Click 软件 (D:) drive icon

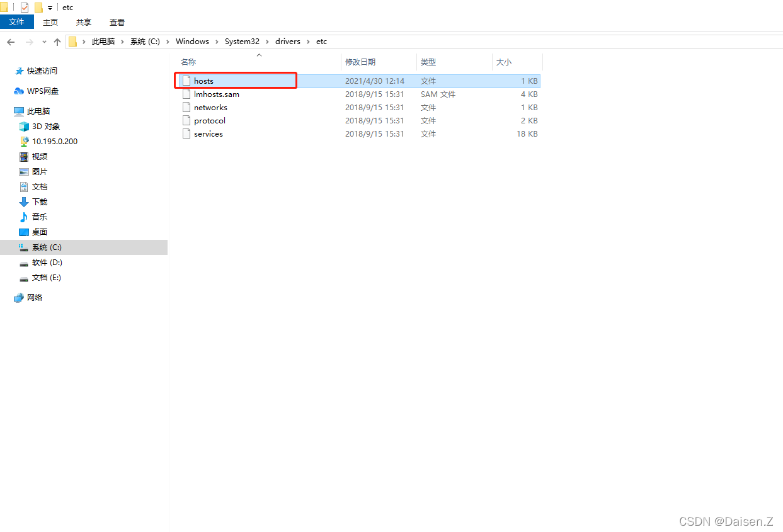[x=24, y=263]
